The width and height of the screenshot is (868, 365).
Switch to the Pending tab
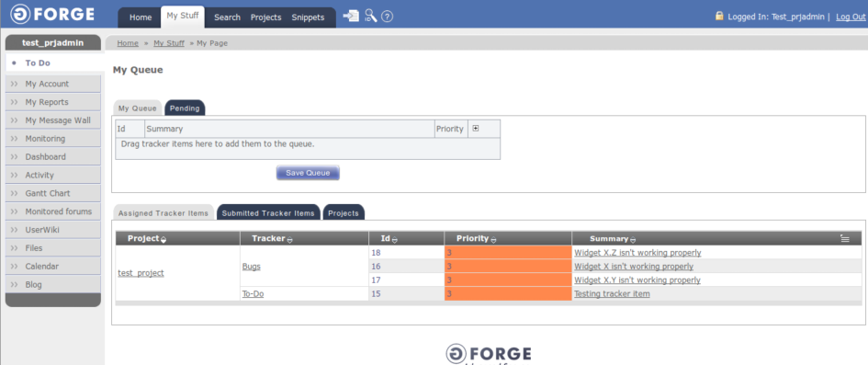[185, 108]
